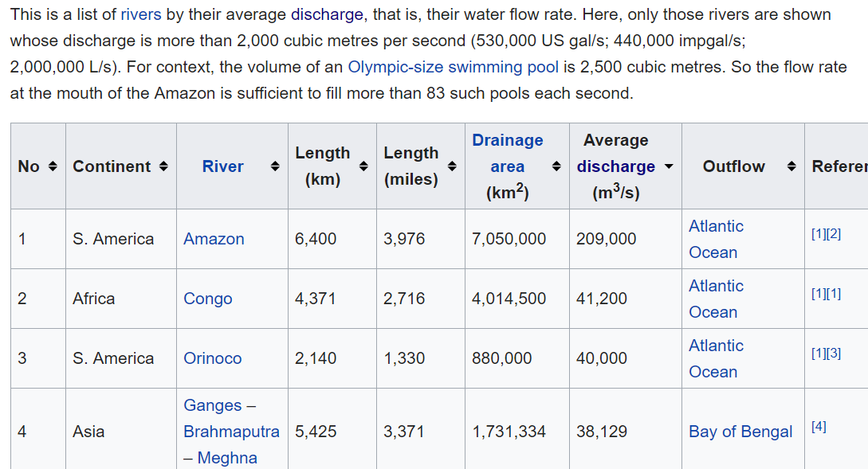The width and height of the screenshot is (868, 469).
Task: Sort by Outflow column arrows
Action: coord(791,166)
